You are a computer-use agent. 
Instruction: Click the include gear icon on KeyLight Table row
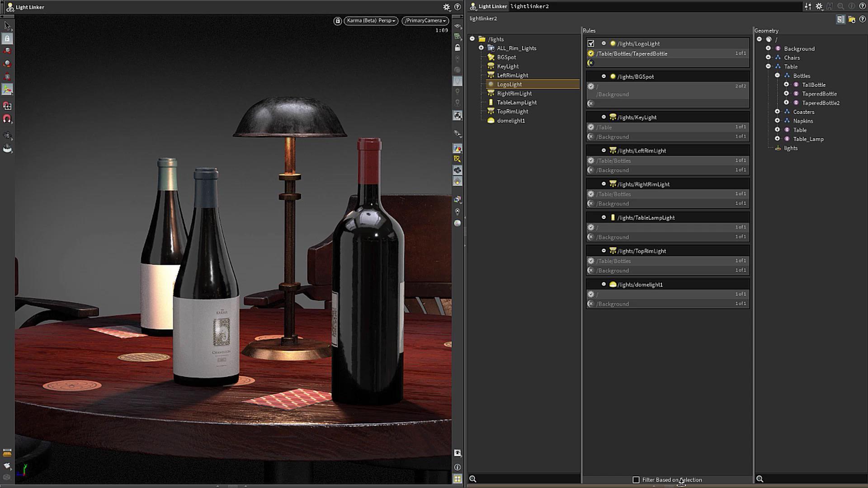point(590,127)
